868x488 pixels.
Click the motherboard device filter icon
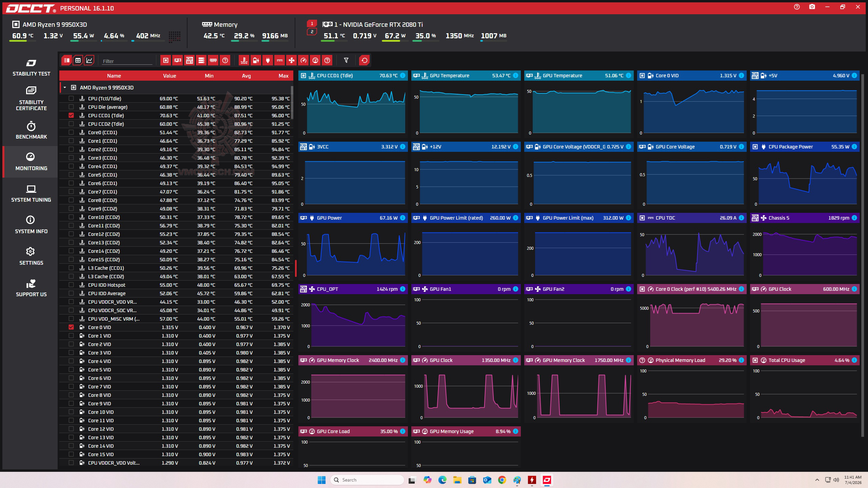coord(190,60)
